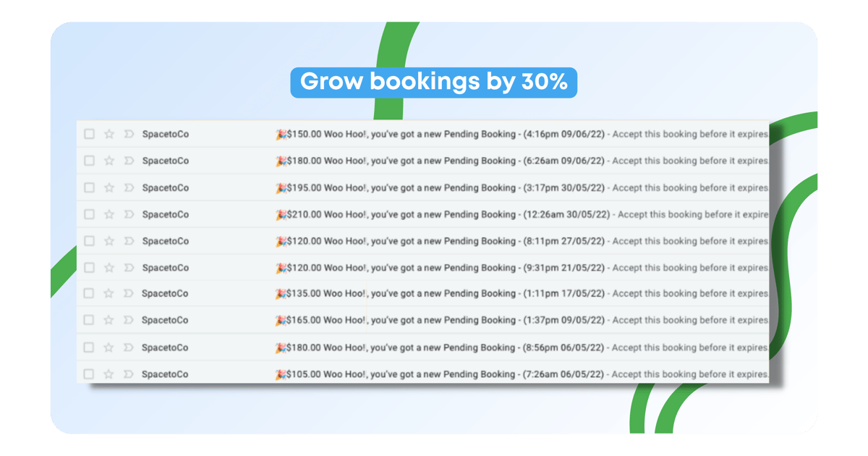This screenshot has width=868, height=456.
Task: Mark the $195.00 booking email as important
Action: coord(128,187)
